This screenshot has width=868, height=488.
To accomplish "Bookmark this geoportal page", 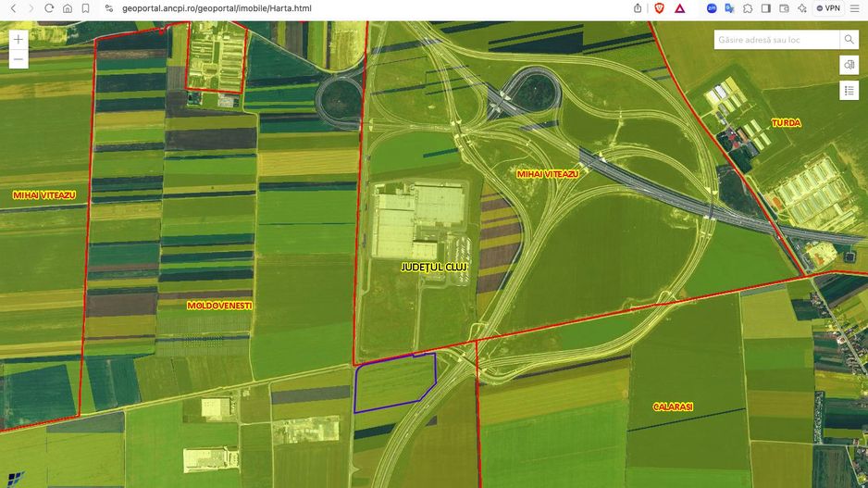I will [x=85, y=8].
